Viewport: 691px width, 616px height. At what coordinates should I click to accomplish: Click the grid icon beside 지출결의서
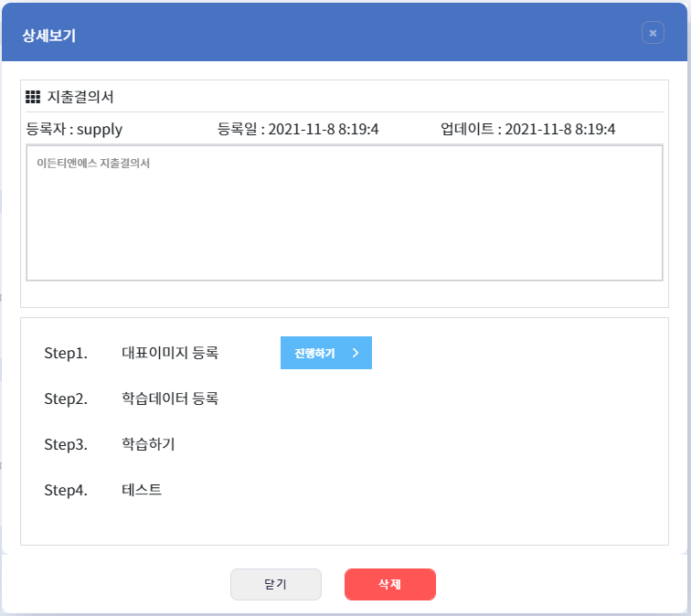click(33, 97)
